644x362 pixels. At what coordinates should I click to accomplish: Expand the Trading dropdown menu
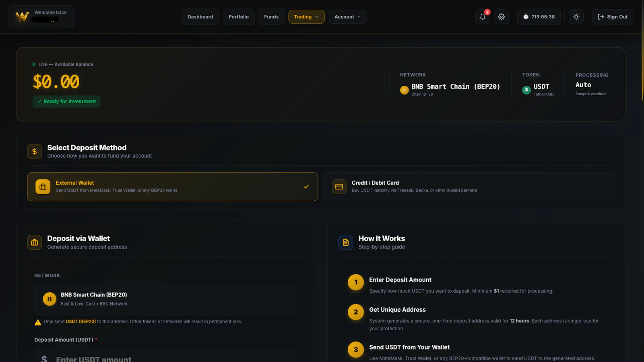click(306, 17)
